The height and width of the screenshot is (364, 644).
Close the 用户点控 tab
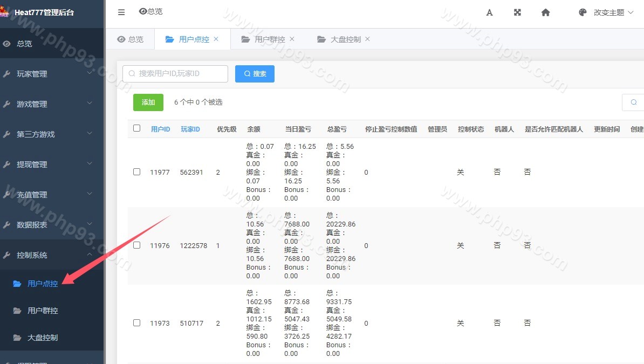coord(216,39)
